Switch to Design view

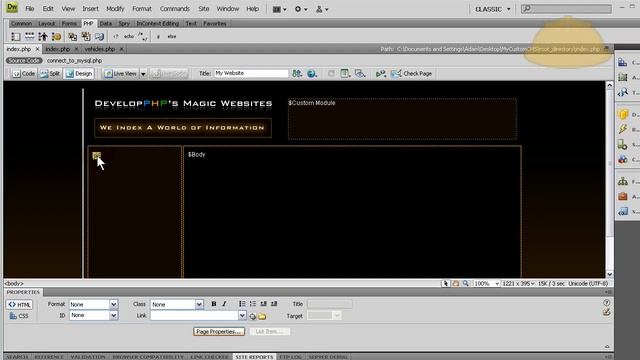[x=79, y=73]
